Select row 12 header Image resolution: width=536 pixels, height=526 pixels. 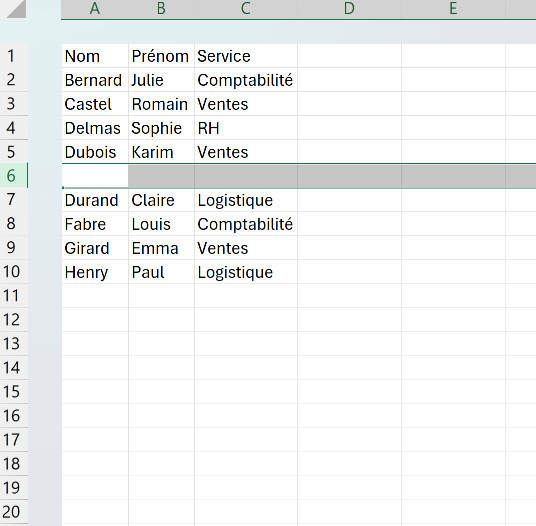click(x=14, y=320)
